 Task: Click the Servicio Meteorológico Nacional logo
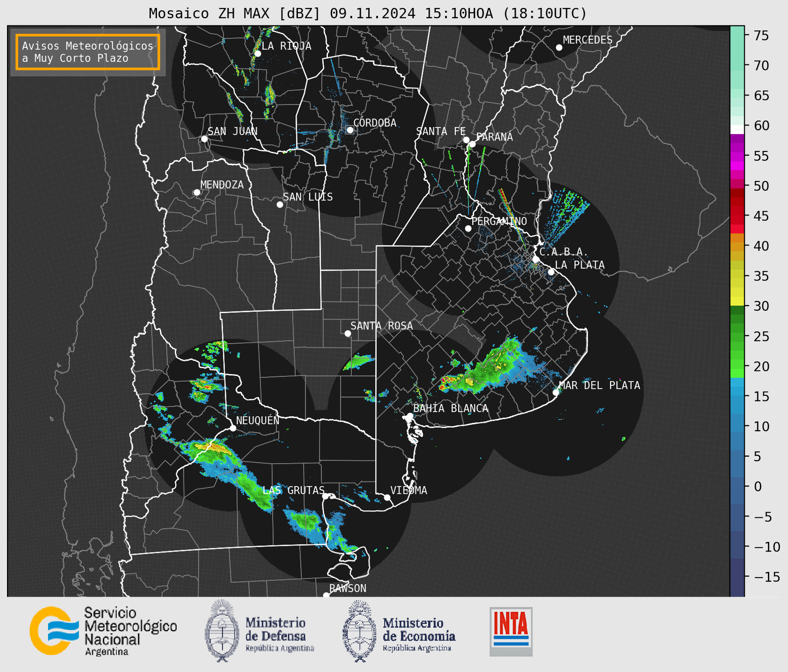[103, 631]
